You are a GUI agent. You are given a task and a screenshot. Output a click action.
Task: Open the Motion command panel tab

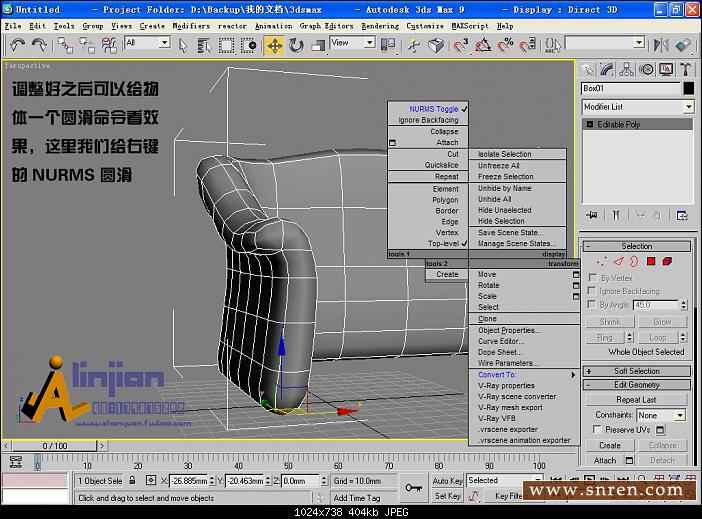click(646, 69)
